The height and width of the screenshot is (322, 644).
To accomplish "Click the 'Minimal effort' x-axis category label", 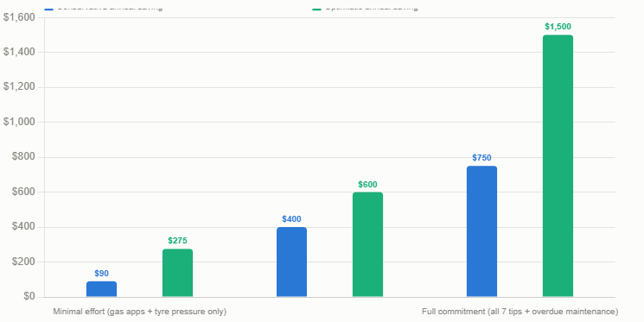I will coord(140,312).
